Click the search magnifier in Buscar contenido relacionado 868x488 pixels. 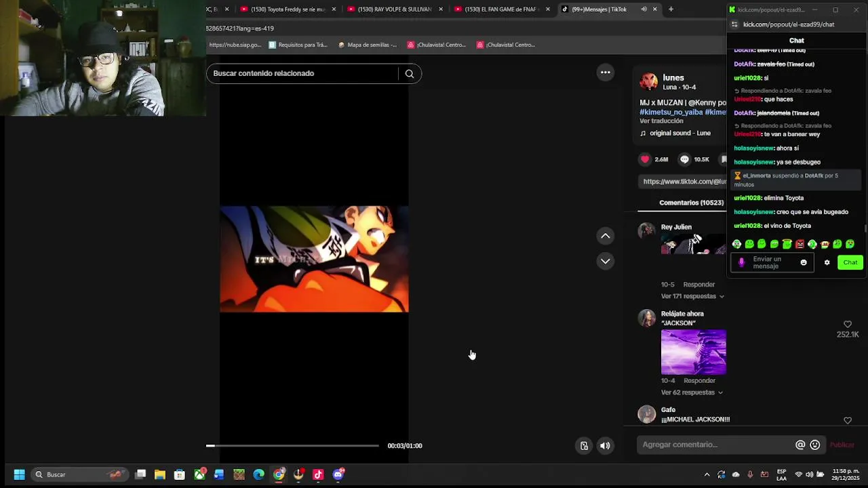pyautogui.click(x=410, y=74)
